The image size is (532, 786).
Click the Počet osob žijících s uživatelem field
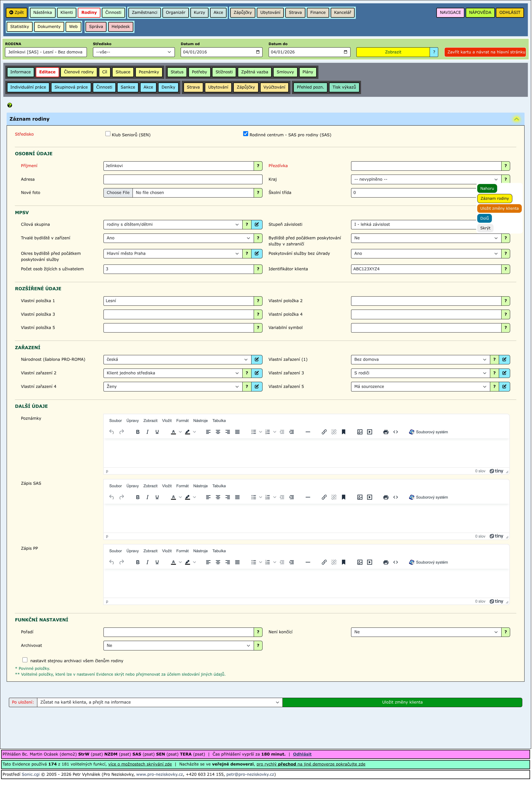tap(179, 269)
